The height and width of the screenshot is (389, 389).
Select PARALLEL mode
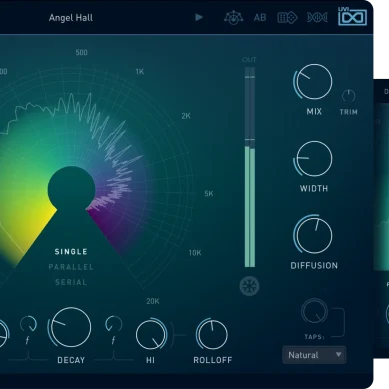click(71, 267)
